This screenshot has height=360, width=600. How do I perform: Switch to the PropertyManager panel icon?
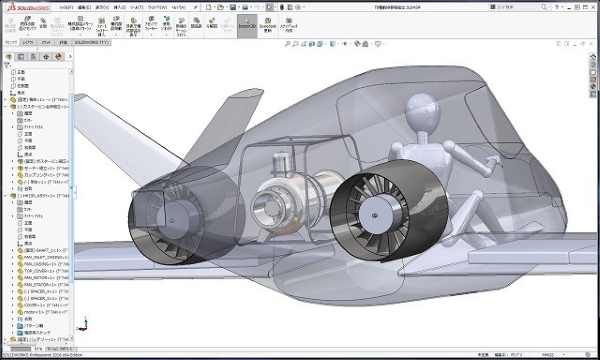coord(21,57)
